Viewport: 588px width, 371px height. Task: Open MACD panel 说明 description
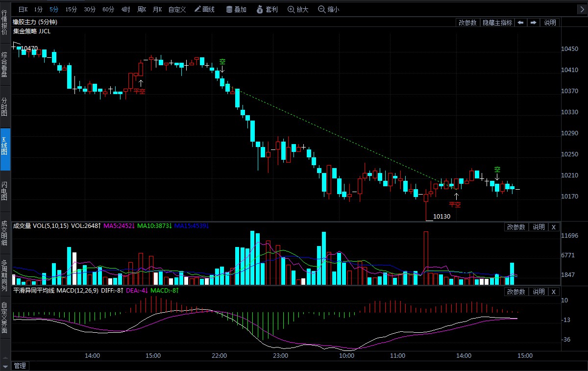[x=539, y=292]
